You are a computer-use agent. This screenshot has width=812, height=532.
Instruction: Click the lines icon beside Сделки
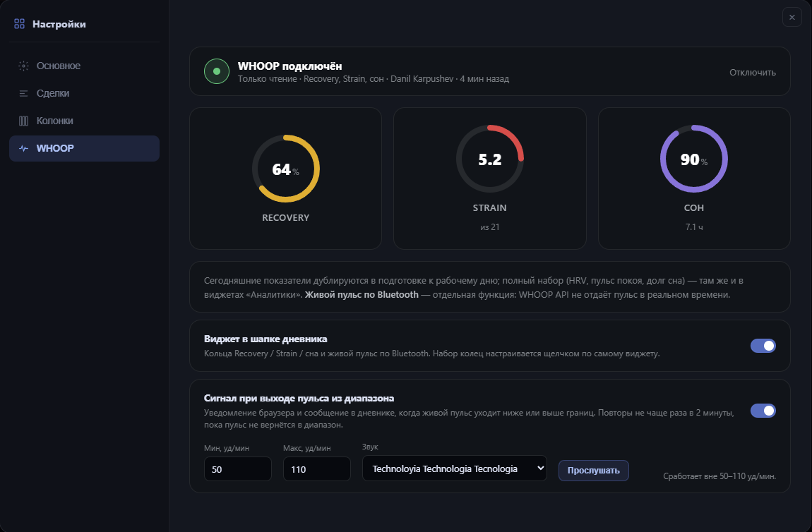coord(23,93)
